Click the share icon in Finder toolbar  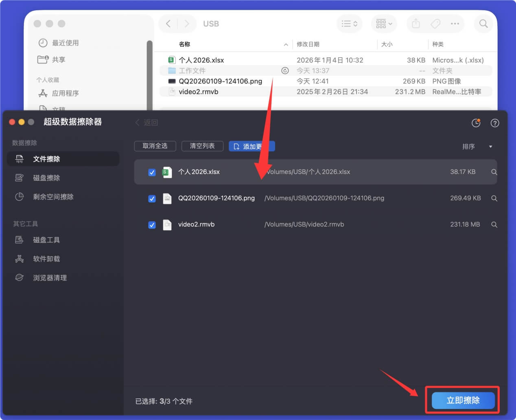pos(415,24)
